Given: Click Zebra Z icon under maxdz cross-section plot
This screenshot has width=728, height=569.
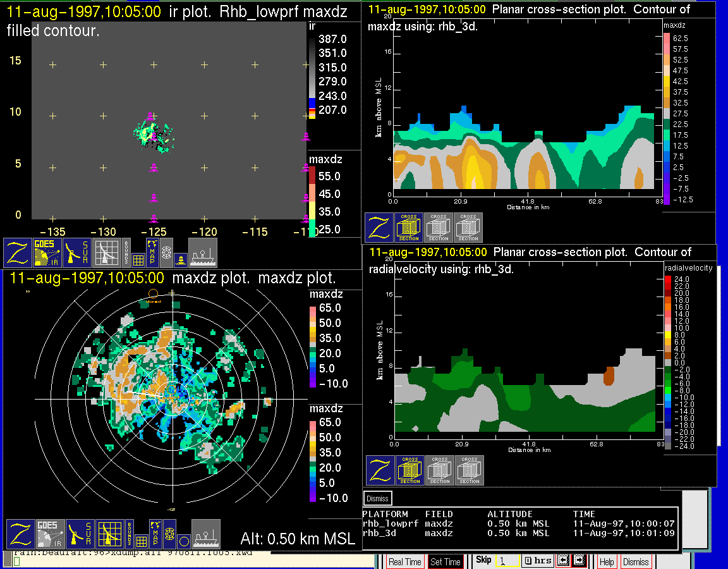Looking at the screenshot, I should pyautogui.click(x=379, y=228).
